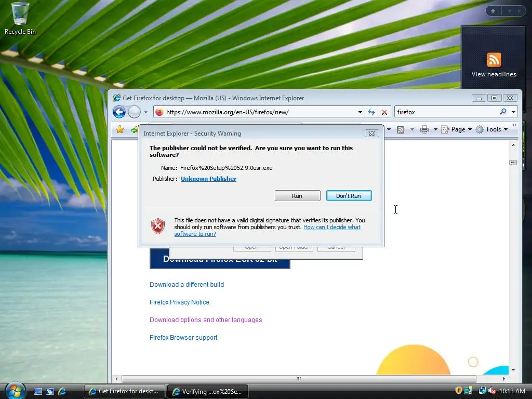Open the Tools menu
This screenshot has height=399, width=532.
pos(491,129)
